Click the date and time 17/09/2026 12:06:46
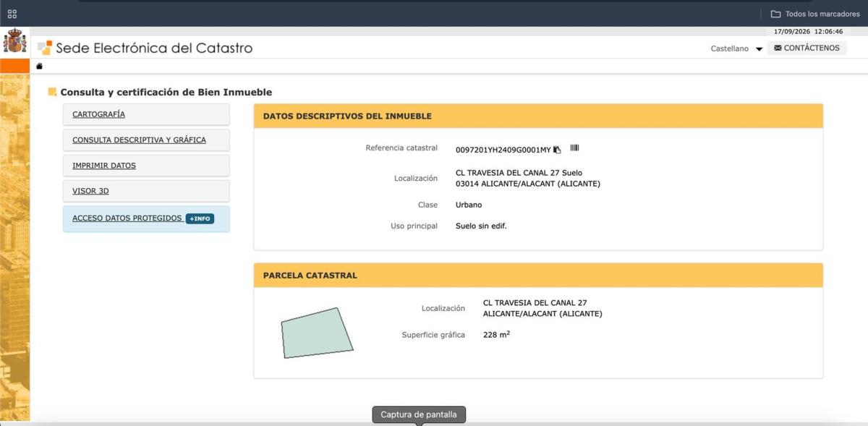Image resolution: width=868 pixels, height=426 pixels. pyautogui.click(x=808, y=32)
